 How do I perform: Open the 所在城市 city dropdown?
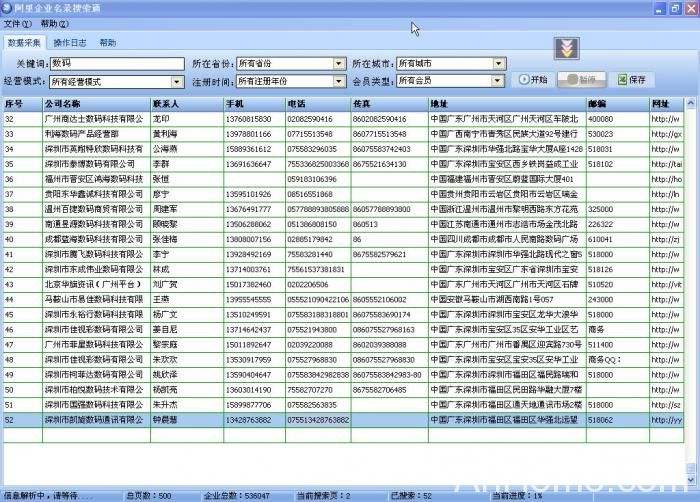coord(498,63)
